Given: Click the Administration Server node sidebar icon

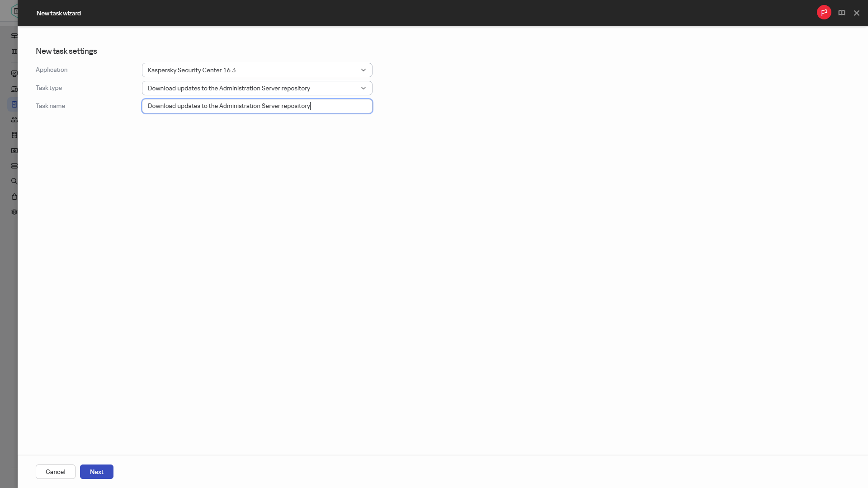Looking at the screenshot, I should point(14,36).
